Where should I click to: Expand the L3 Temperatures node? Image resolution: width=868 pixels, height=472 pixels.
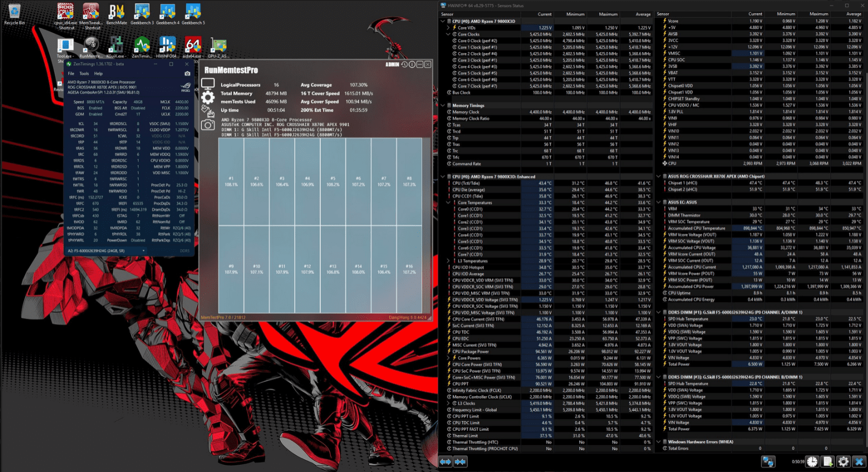point(448,261)
